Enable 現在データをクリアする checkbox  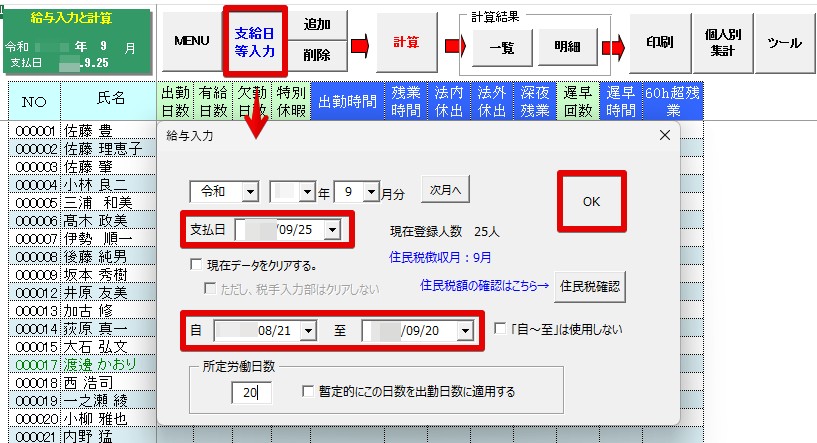coord(197,266)
